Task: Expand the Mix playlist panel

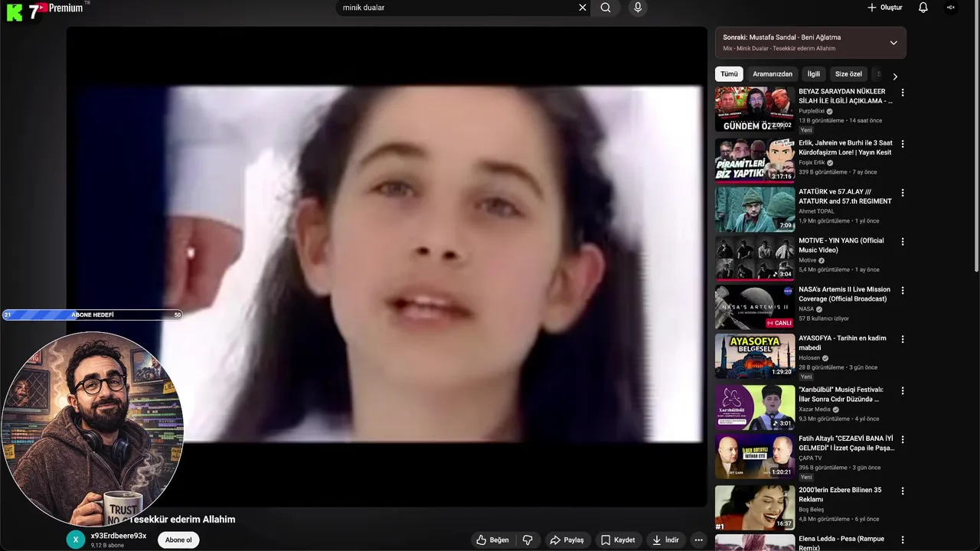Action: [893, 43]
